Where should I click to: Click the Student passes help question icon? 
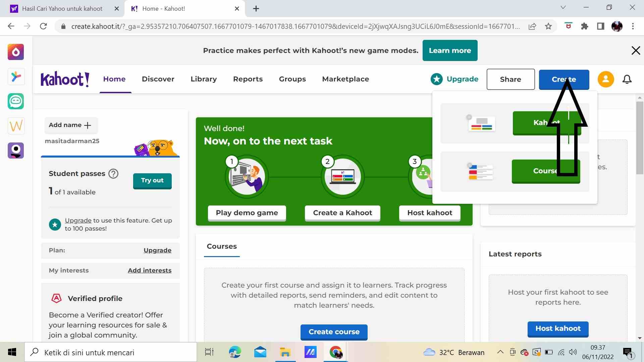click(113, 174)
